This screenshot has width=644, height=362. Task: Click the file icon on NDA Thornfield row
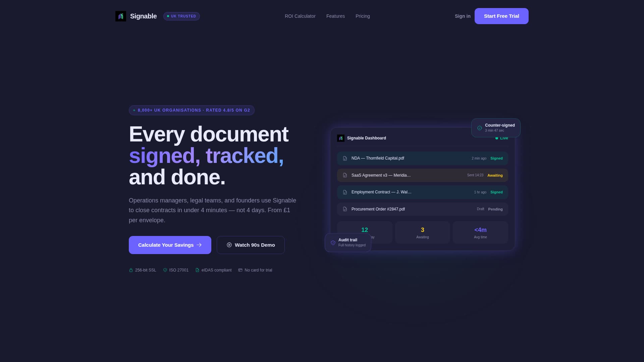(345, 159)
